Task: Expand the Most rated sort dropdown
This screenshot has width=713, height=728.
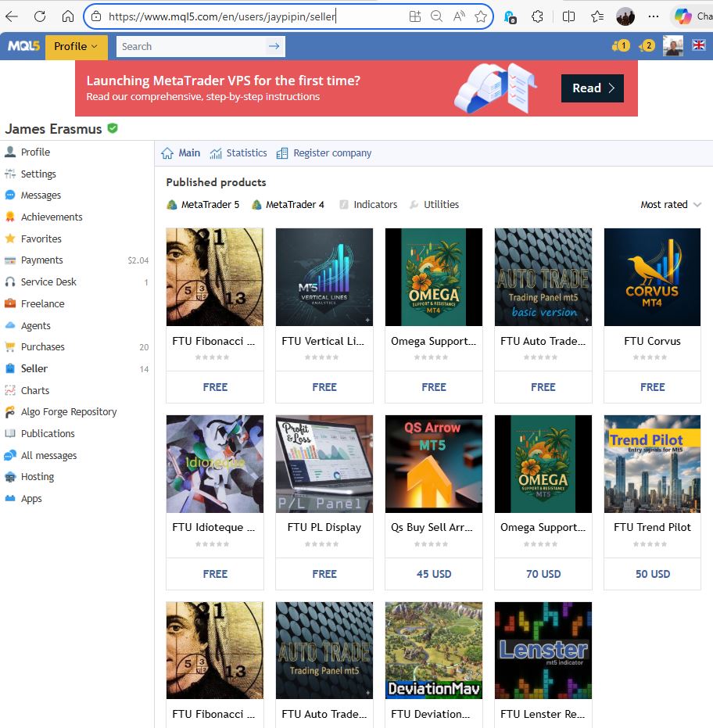Action: click(x=671, y=204)
